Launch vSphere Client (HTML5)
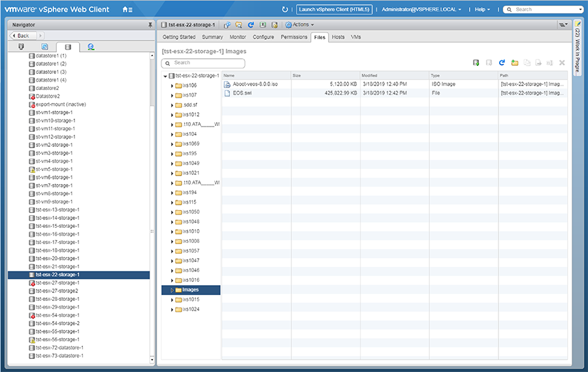Image resolution: width=588 pixels, height=372 pixels. pos(334,9)
